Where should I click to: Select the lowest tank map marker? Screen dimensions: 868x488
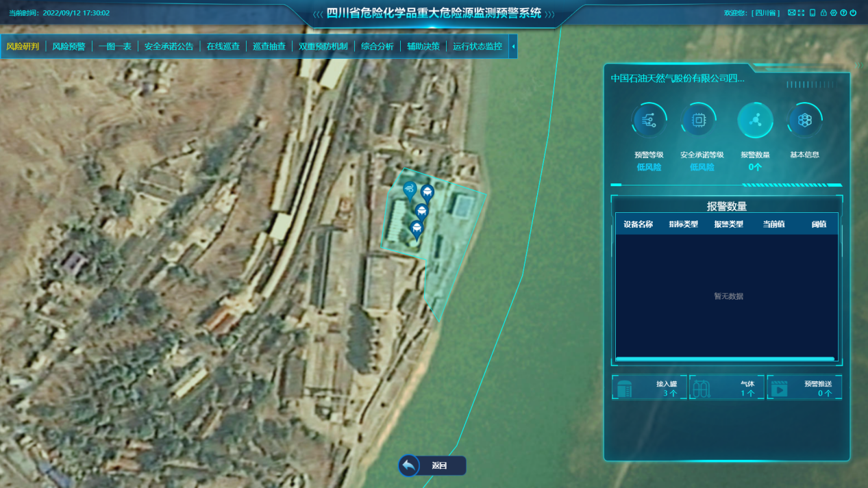pyautogui.click(x=416, y=229)
